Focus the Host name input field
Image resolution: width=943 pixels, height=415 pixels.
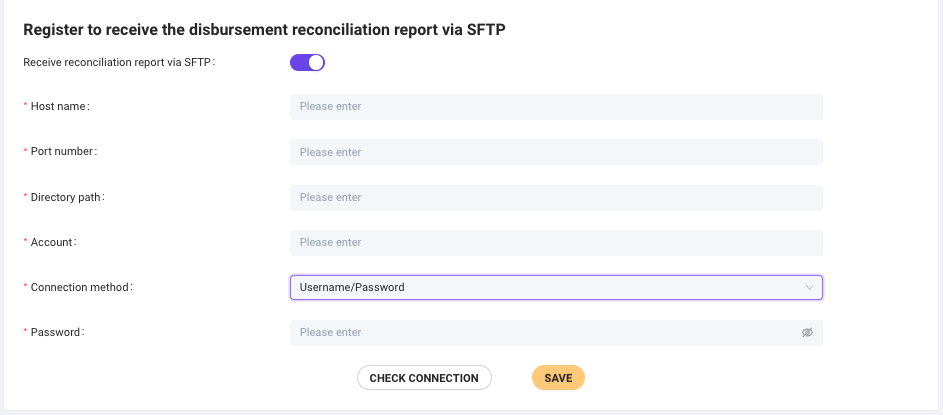pos(555,107)
